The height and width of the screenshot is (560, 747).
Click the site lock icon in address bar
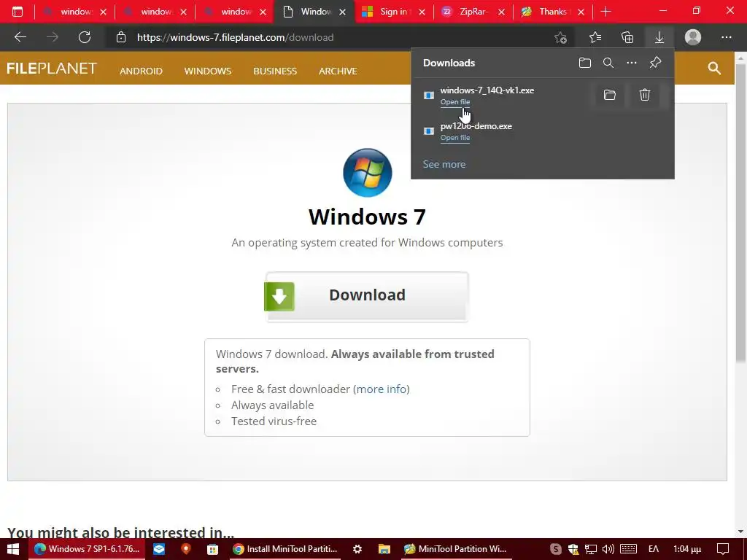(x=121, y=37)
